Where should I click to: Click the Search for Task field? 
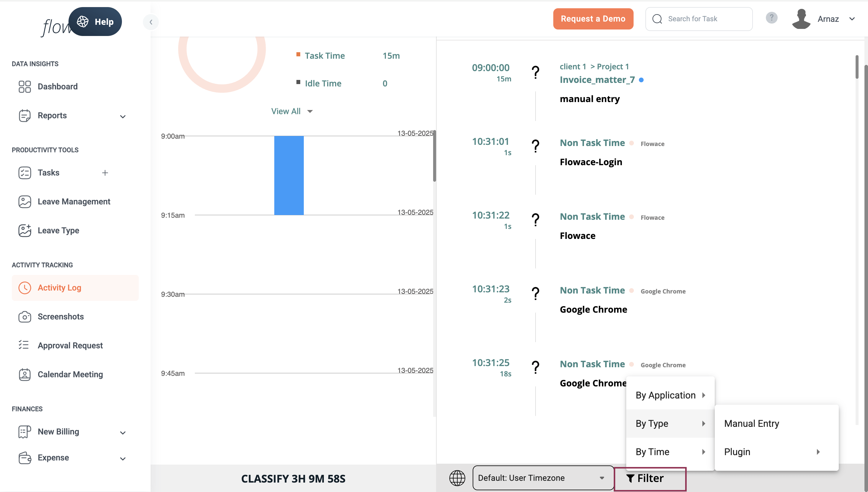pos(699,19)
